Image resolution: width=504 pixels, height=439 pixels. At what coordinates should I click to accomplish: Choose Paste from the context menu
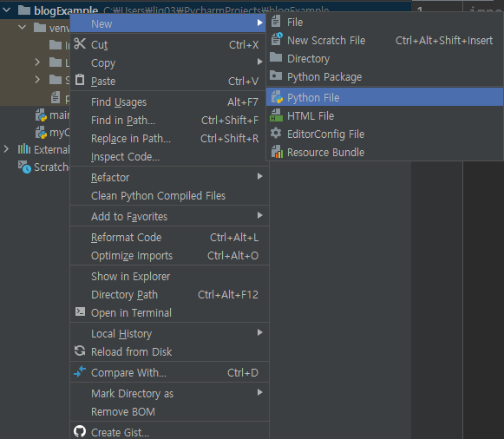point(169,81)
